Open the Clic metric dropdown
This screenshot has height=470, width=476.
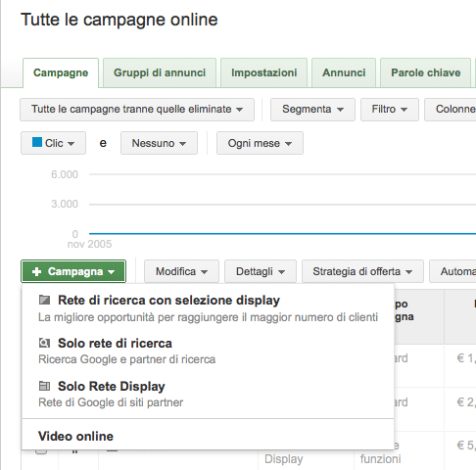[x=53, y=143]
